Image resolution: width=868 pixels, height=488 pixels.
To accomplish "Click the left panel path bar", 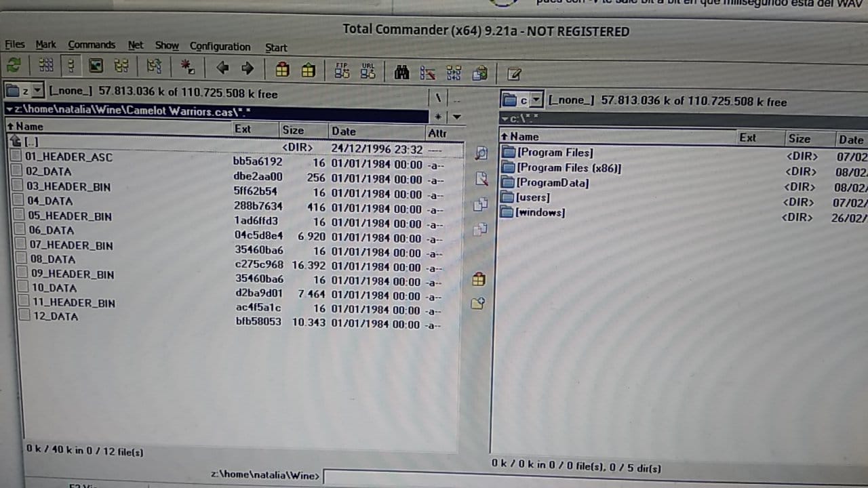I will (x=216, y=111).
